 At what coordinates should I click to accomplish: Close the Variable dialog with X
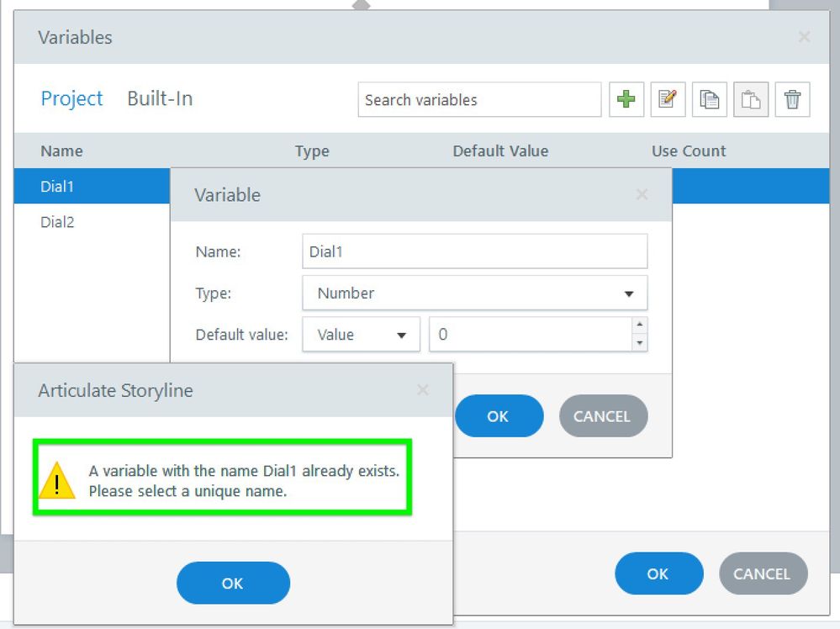642,194
